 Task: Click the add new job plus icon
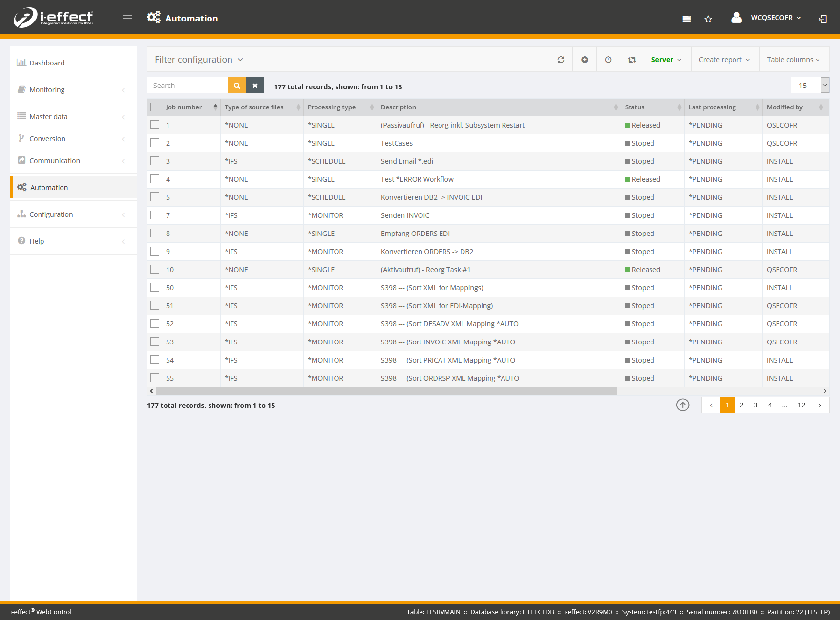pyautogui.click(x=584, y=60)
